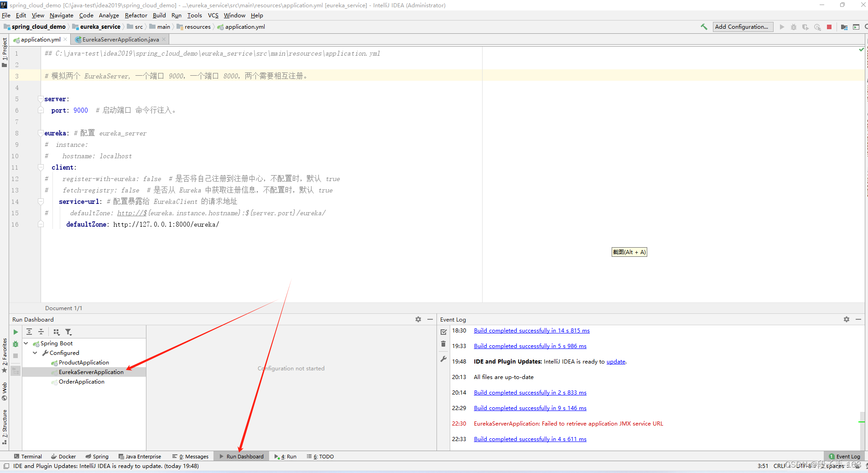Viewport: 868px width, 473px height.
Task: Toggle the Spring tool window
Action: pos(97,457)
